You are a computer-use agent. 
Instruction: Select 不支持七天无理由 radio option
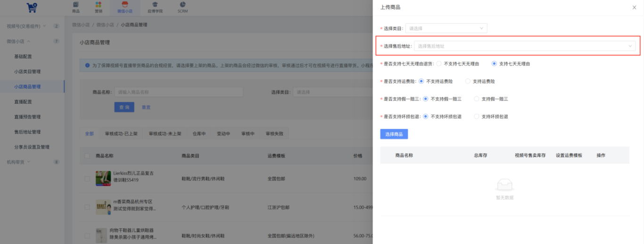coord(439,64)
